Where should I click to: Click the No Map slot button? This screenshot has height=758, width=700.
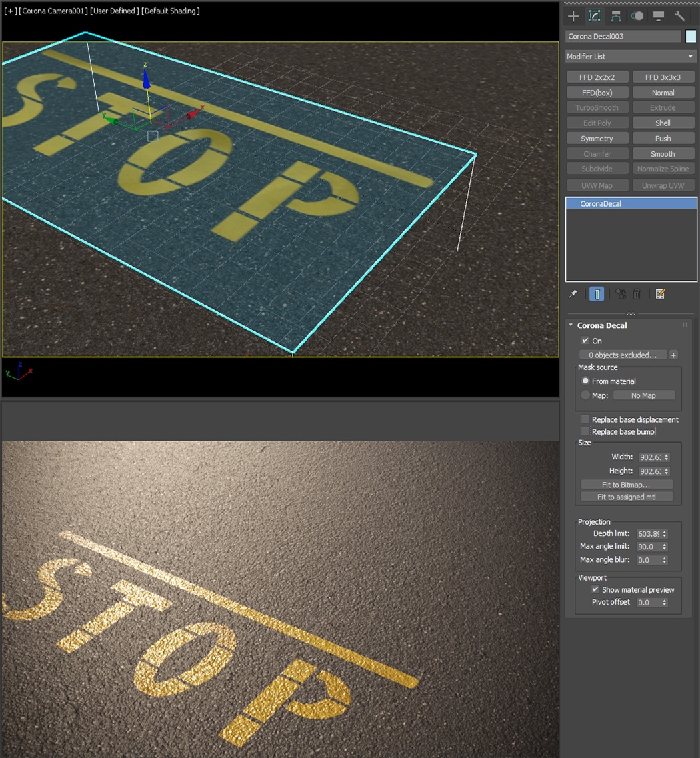[643, 395]
